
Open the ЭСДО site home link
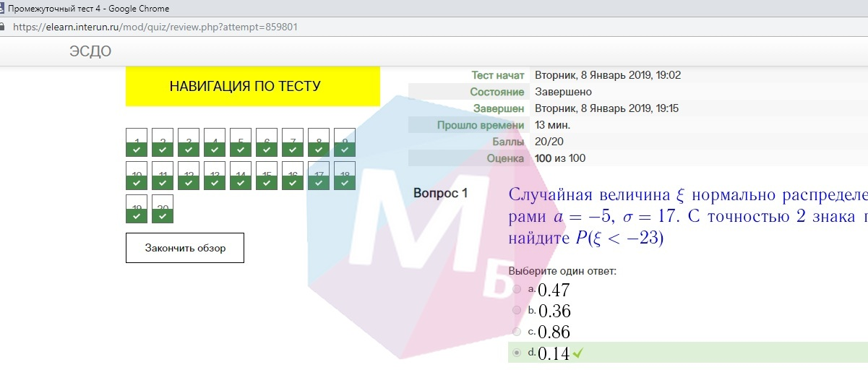click(x=90, y=51)
